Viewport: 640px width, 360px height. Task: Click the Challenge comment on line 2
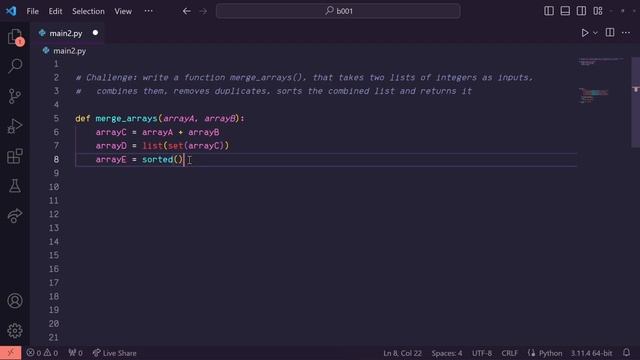point(304,78)
